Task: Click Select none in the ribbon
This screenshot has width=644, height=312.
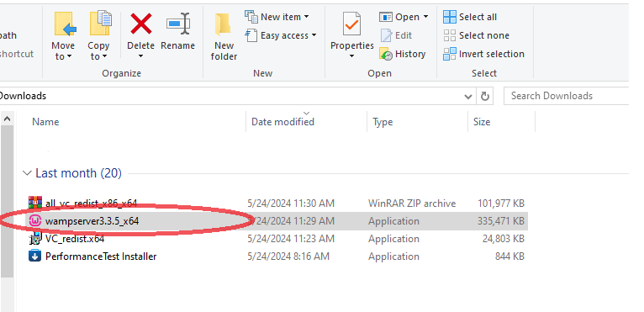Action: pyautogui.click(x=476, y=35)
